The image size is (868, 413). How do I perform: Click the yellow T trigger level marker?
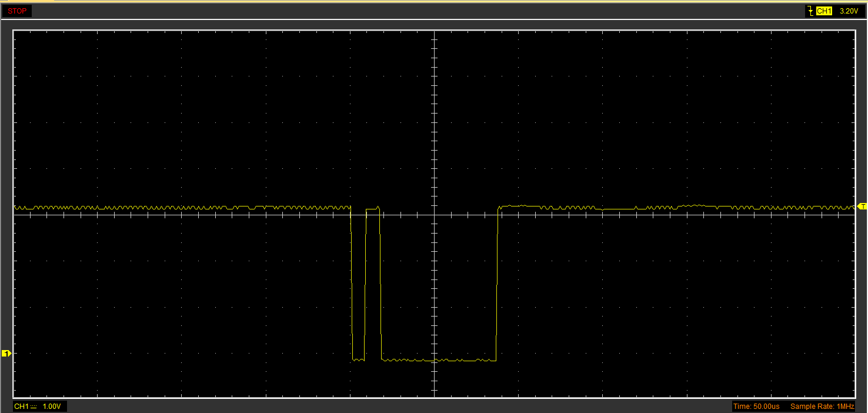[862, 206]
